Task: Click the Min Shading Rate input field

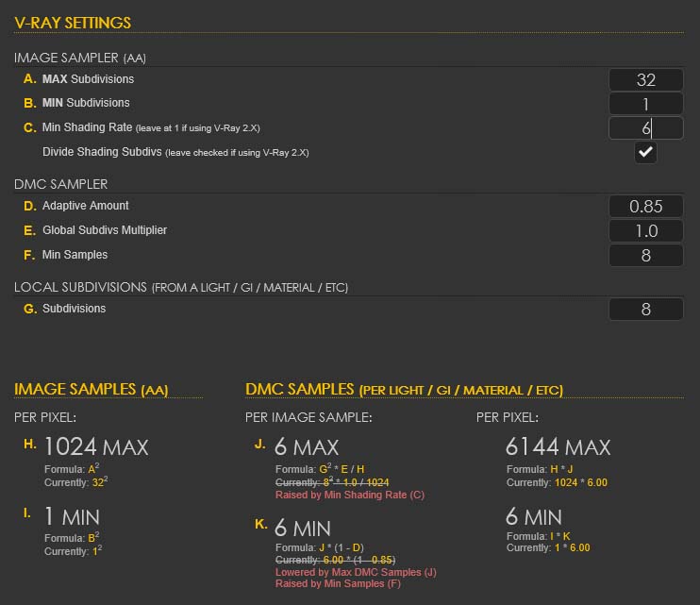Action: pos(645,128)
